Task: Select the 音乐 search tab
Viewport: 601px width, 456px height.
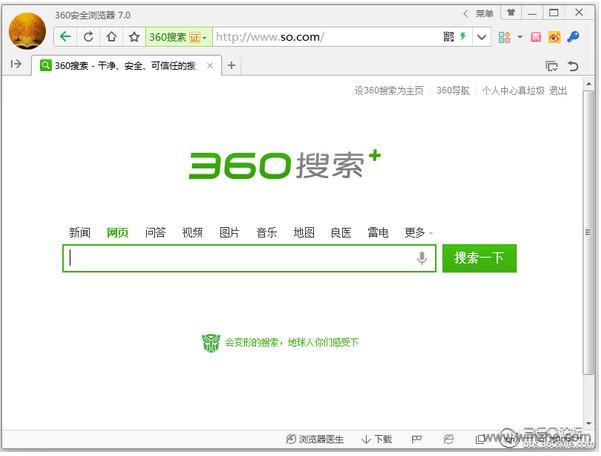Action: pos(266,233)
